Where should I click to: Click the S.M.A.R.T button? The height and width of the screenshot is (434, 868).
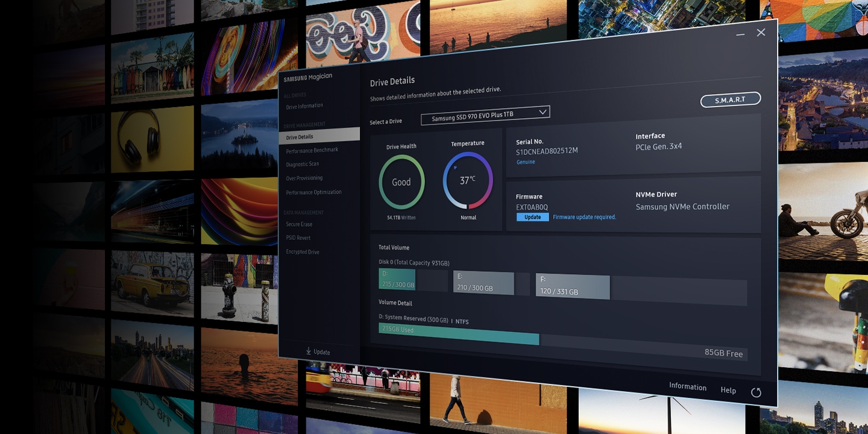(731, 99)
